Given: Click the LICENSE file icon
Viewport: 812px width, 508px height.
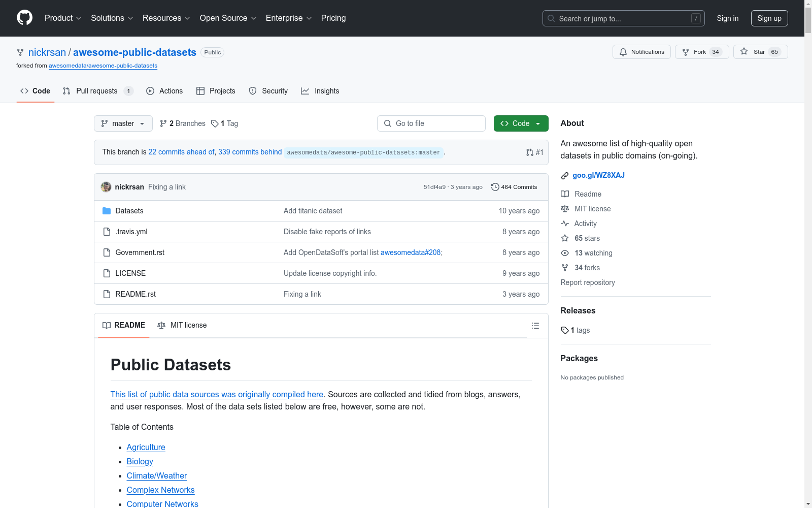Looking at the screenshot, I should (107, 273).
